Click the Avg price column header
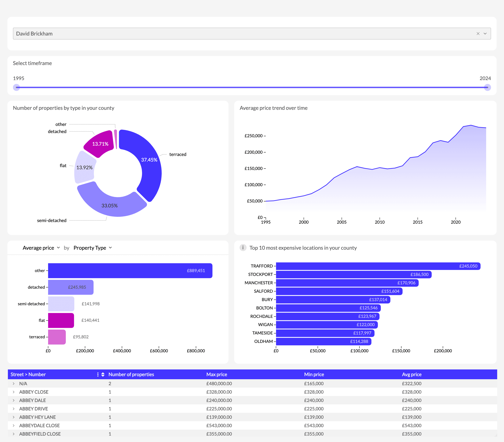Viewport: 504px width, 442px height. tap(412, 375)
